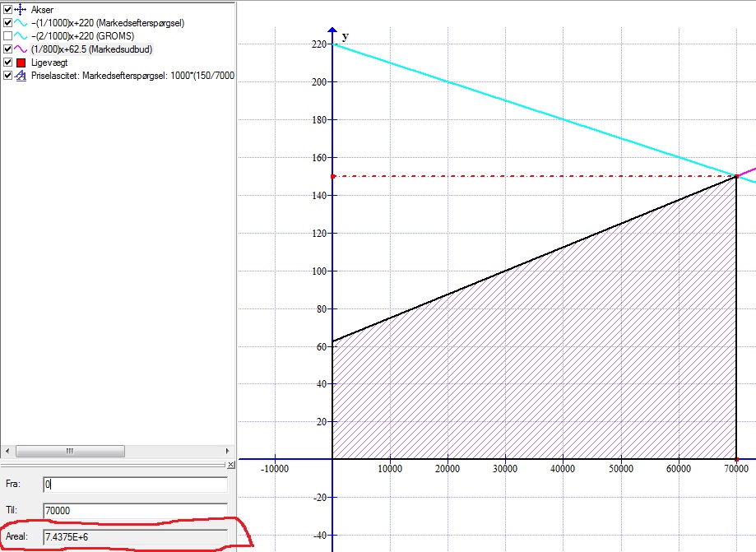Click the 220 y-axis label
The width and height of the screenshot is (756, 552).
tap(319, 44)
